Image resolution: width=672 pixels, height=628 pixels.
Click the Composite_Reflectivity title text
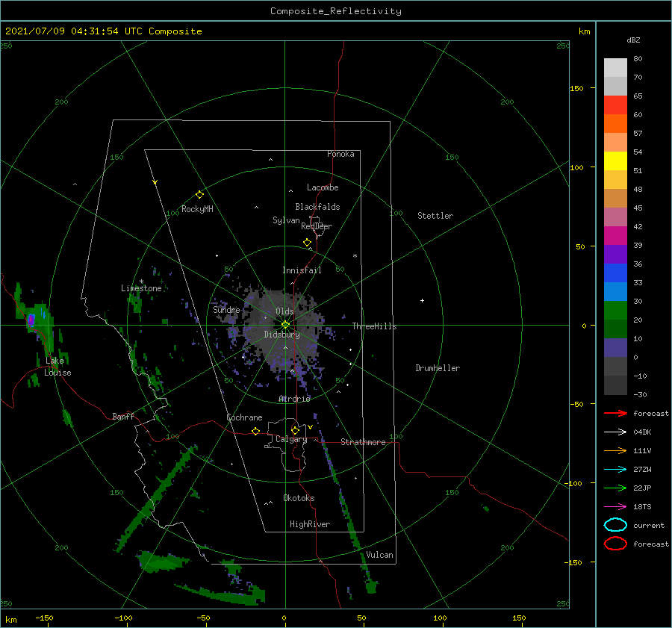[336, 11]
